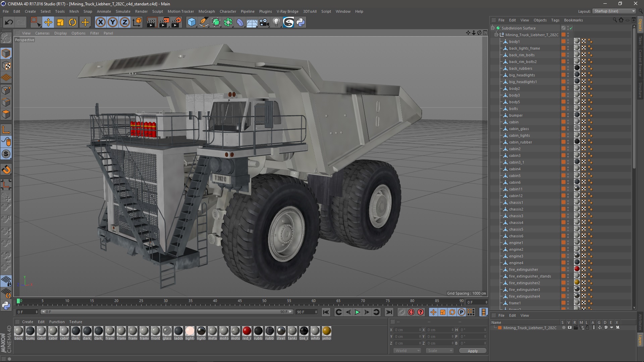The height and width of the screenshot is (362, 644).
Task: Click the Python script icon in toolbar
Action: 301,22
